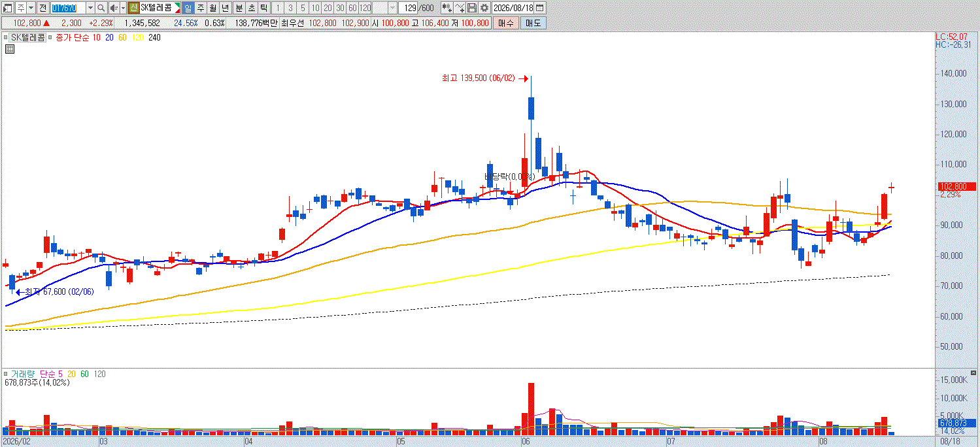Image resolution: width=980 pixels, height=447 pixels.
Task: Expand the dropdown beside the speaker icon
Action: pos(123,8)
